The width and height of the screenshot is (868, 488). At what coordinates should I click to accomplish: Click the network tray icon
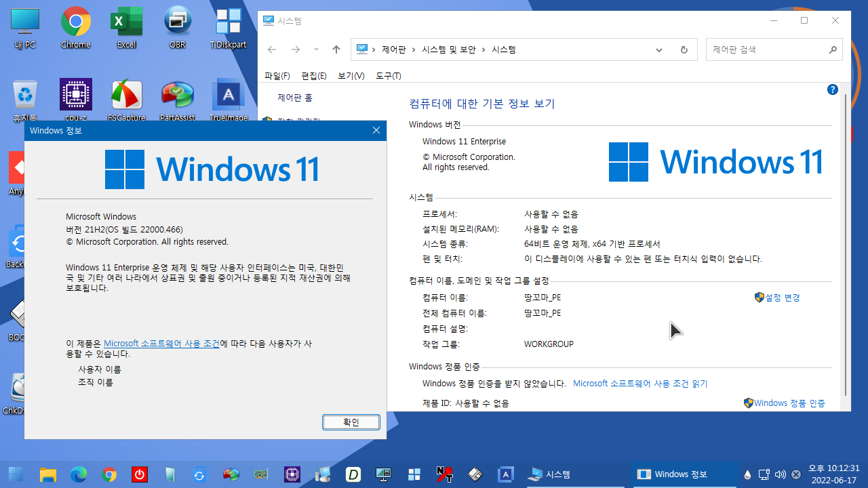(x=764, y=474)
